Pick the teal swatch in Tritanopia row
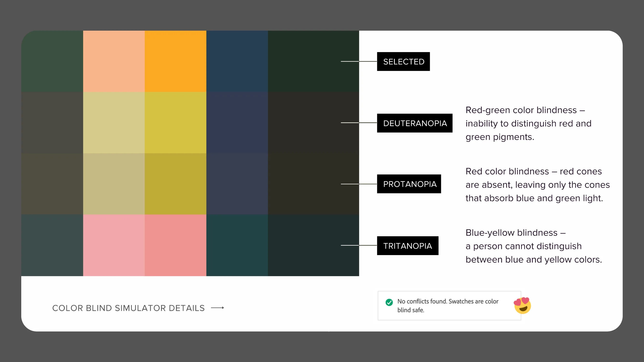 point(237,245)
